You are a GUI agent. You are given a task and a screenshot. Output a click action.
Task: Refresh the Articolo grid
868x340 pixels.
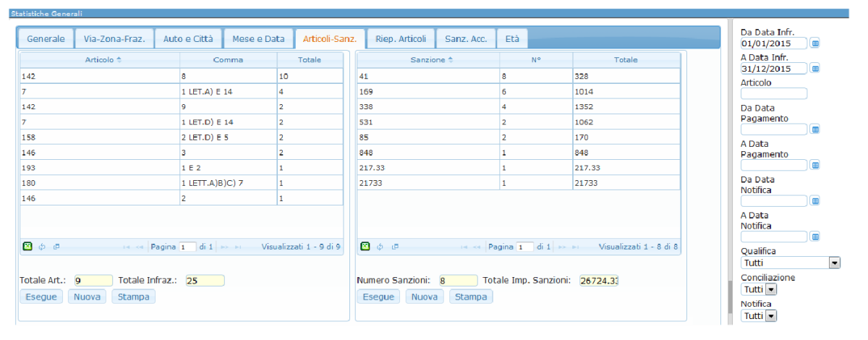point(42,247)
